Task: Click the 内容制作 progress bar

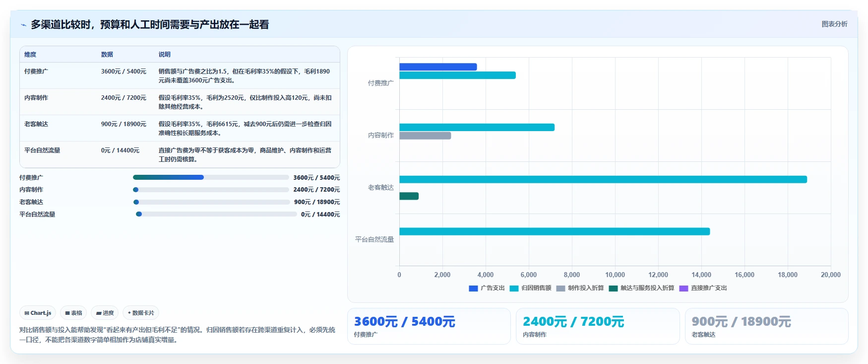Action: [211, 190]
